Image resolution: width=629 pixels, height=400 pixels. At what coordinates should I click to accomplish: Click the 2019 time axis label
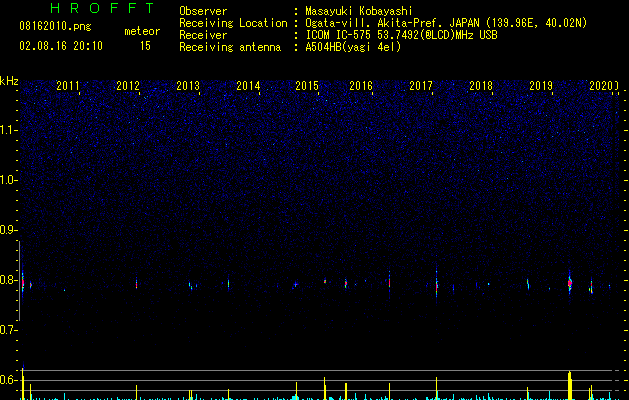(541, 86)
